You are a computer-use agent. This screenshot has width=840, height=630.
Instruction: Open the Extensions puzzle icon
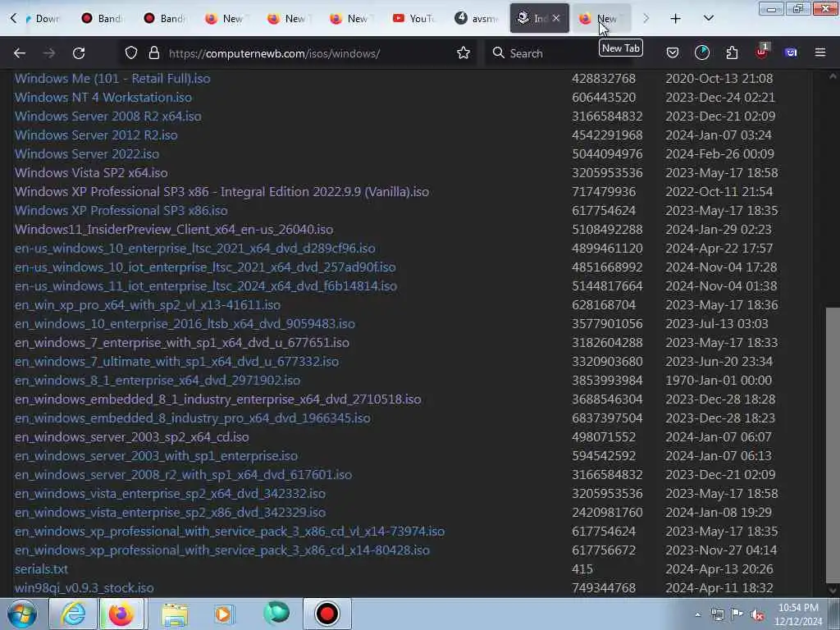733,52
